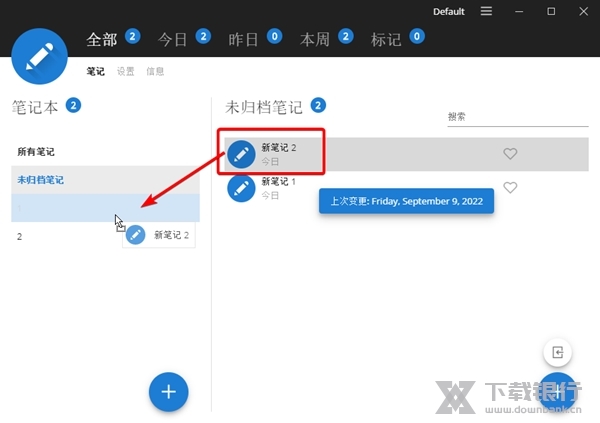Open the 笔记 section
600x423 pixels.
pyautogui.click(x=95, y=71)
